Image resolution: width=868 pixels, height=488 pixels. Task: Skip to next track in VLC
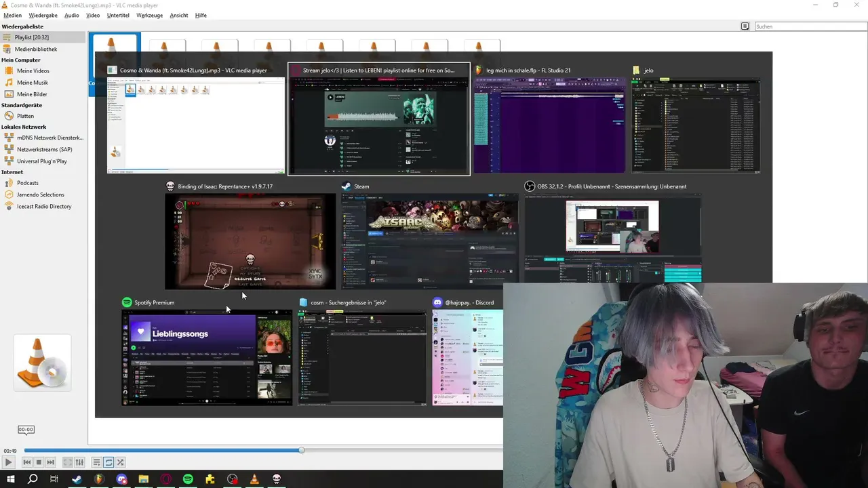tap(50, 462)
